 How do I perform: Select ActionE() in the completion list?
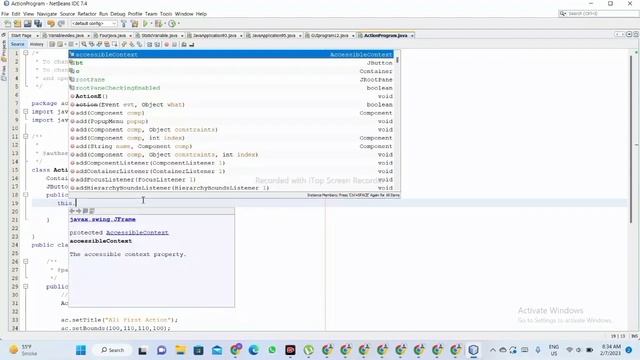point(231,96)
